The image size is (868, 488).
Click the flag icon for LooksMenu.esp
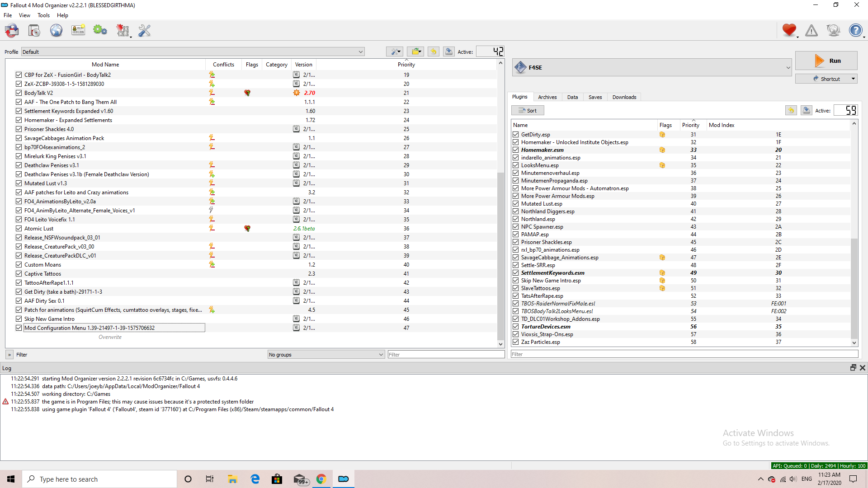pos(662,165)
